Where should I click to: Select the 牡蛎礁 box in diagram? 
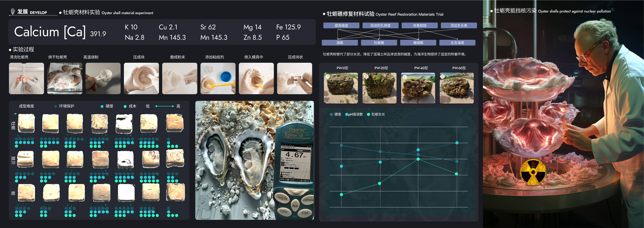coord(379,43)
